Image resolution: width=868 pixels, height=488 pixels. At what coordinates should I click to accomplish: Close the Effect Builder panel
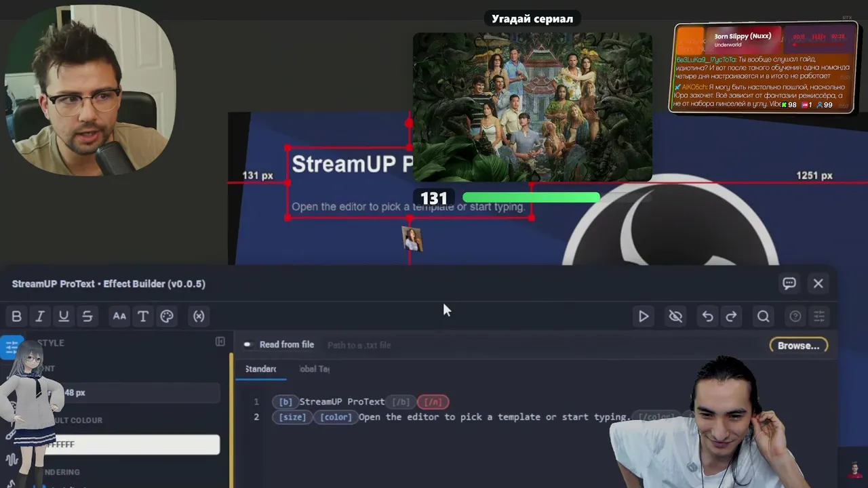[x=818, y=283]
